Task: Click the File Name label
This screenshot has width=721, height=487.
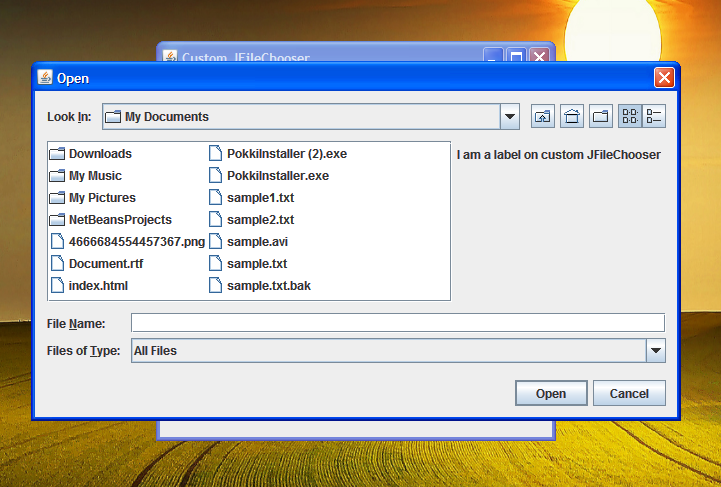Action: coord(76,324)
